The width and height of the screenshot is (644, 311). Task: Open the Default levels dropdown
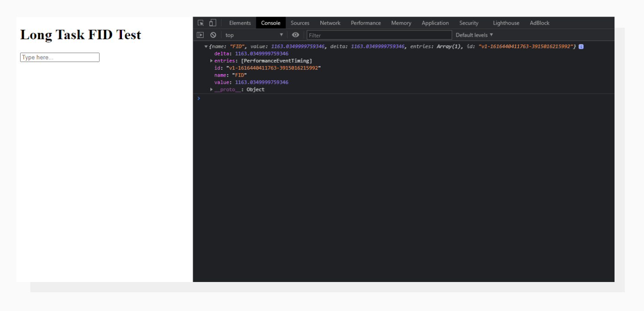click(473, 34)
